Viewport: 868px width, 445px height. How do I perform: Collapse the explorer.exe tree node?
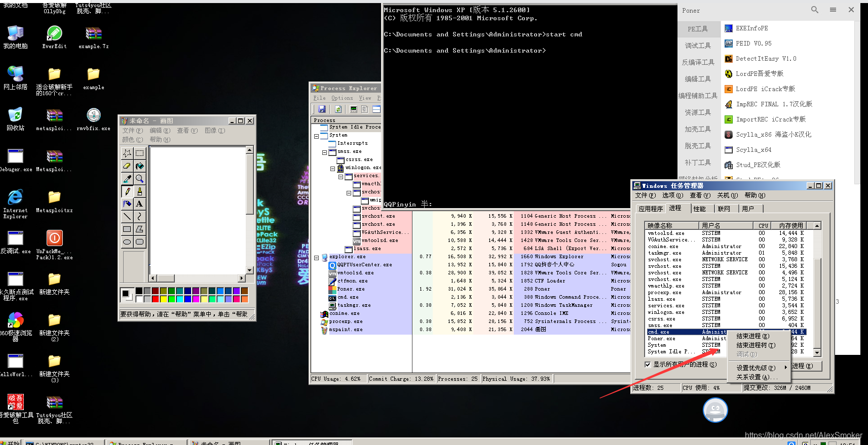point(316,257)
